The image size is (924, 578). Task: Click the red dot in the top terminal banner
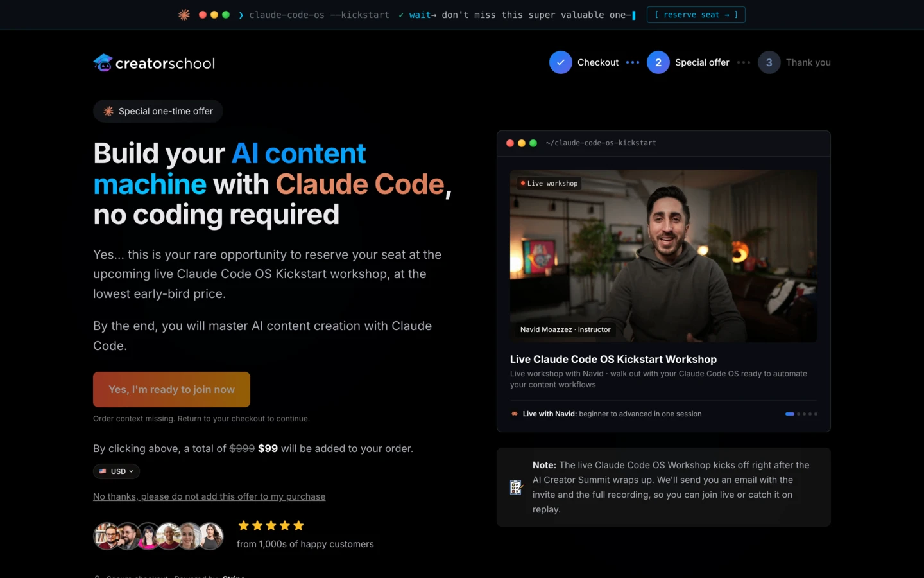[203, 15]
